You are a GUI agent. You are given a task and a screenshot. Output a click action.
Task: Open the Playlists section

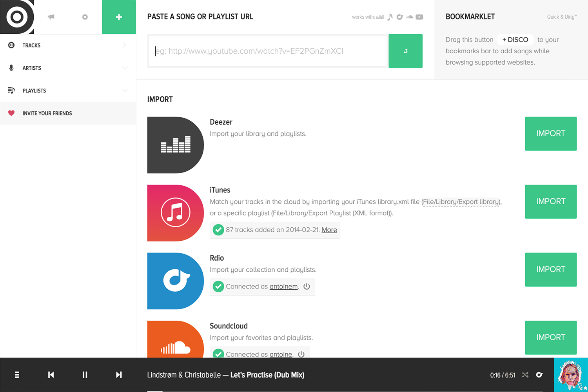tap(68, 91)
